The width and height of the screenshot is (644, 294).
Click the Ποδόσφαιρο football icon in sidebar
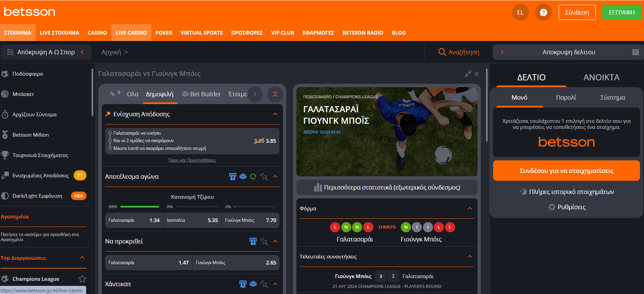click(x=5, y=74)
